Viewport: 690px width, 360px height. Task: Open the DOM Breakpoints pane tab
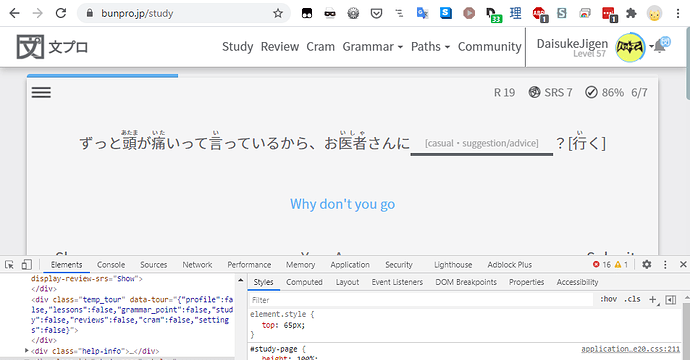(466, 282)
